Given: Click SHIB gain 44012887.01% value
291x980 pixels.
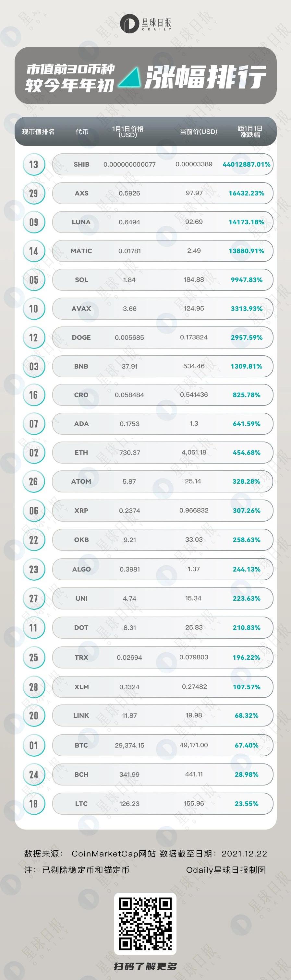Looking at the screenshot, I should point(247,164).
